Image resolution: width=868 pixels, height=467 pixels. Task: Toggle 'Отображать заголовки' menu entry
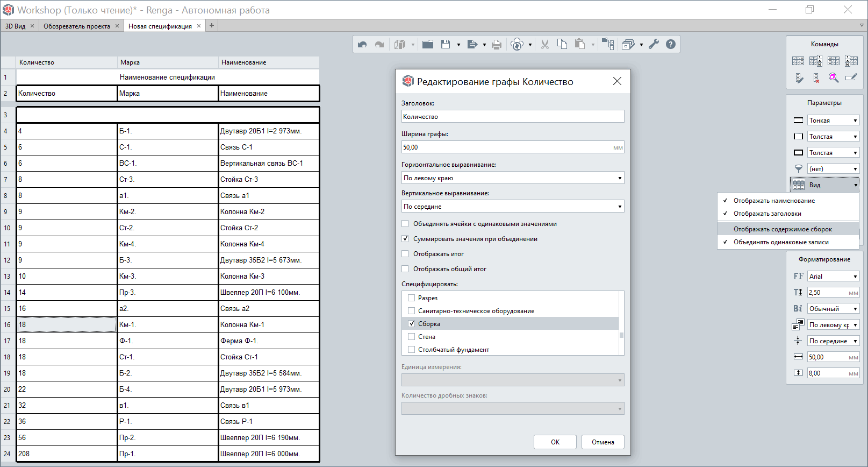pos(788,214)
